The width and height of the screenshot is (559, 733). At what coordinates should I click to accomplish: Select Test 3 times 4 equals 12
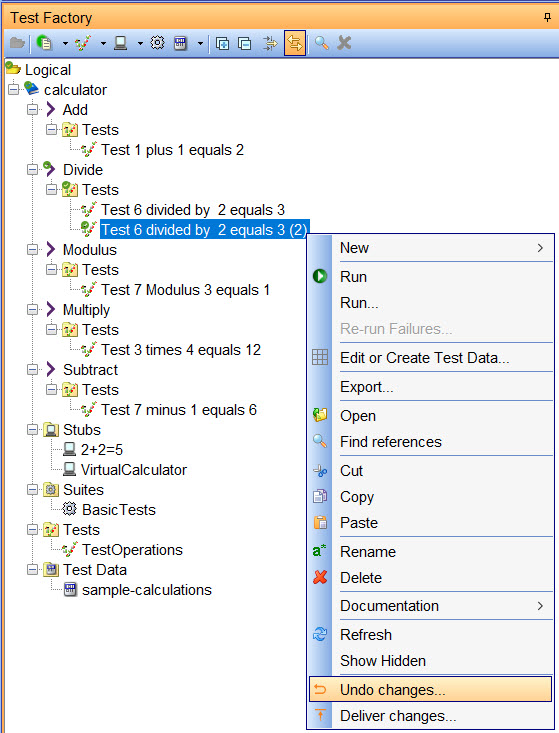click(x=181, y=350)
